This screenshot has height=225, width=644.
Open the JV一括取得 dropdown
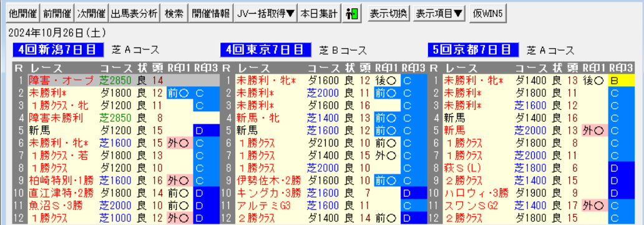click(266, 14)
